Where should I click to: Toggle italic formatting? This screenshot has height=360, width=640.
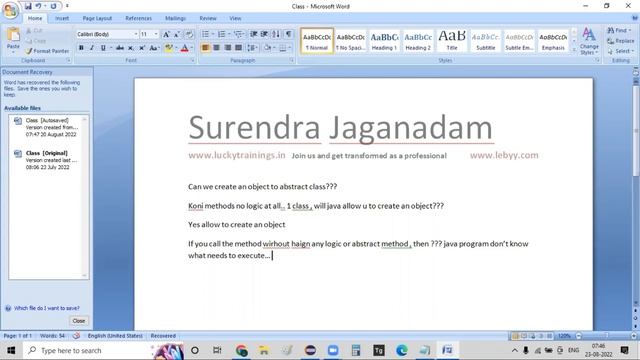click(x=92, y=48)
